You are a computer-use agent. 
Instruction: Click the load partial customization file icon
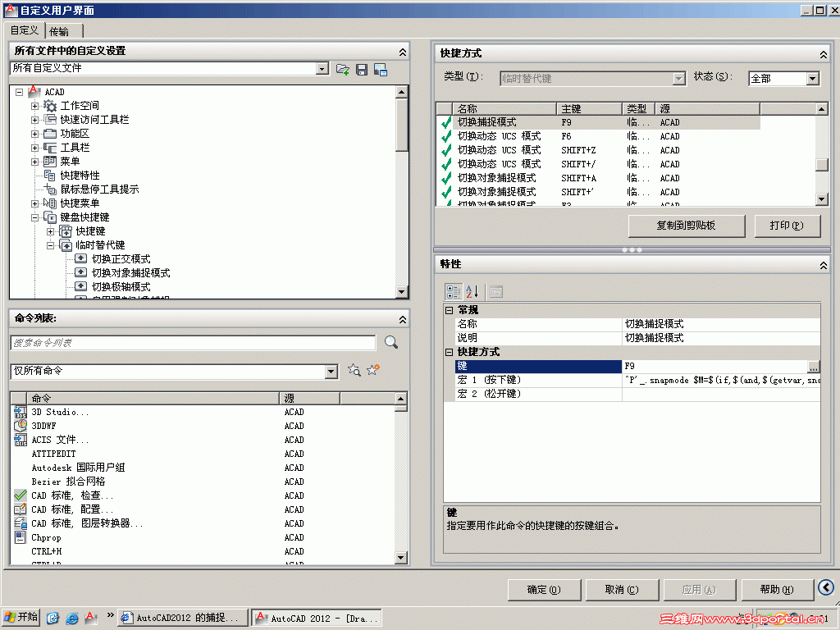tap(343, 69)
